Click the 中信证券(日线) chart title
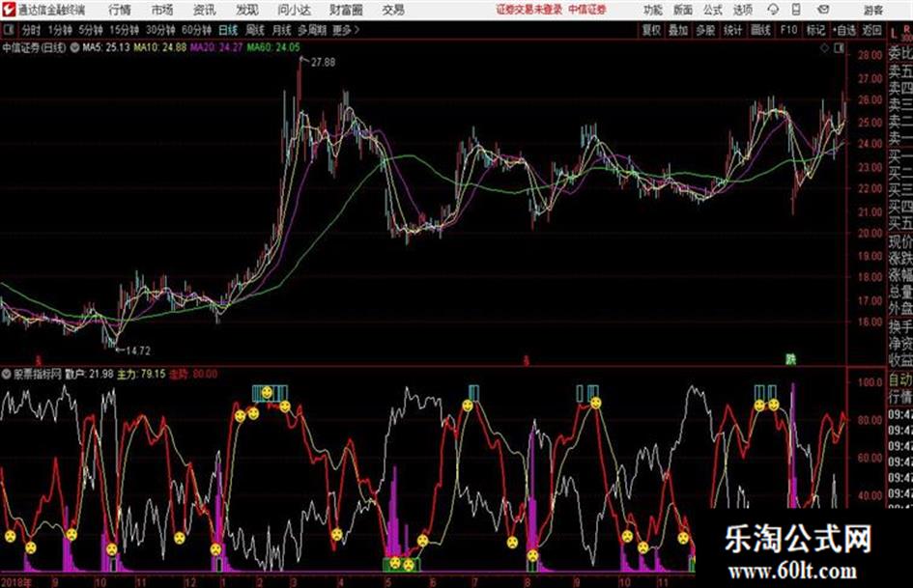913x588 pixels. pos(35,47)
